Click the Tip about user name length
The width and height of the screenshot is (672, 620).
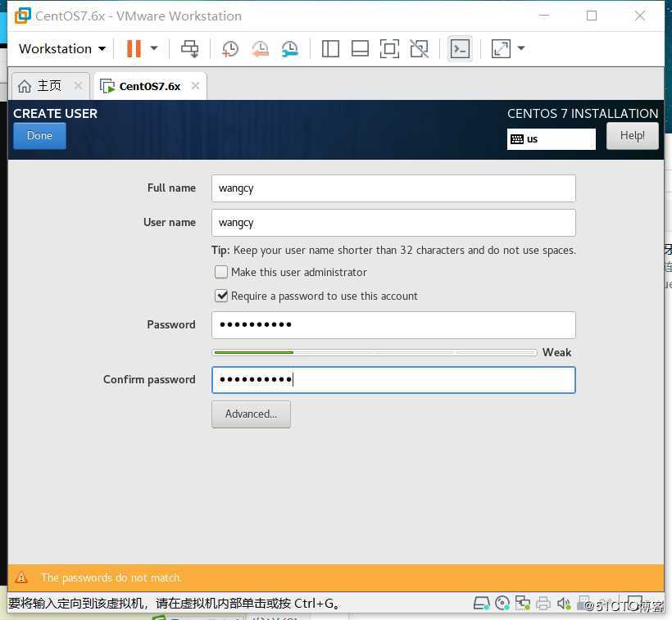pyautogui.click(x=393, y=250)
